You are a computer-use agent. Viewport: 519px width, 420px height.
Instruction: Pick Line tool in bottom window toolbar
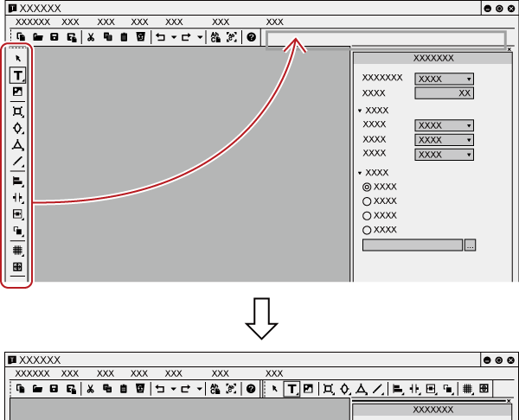pyautogui.click(x=378, y=389)
